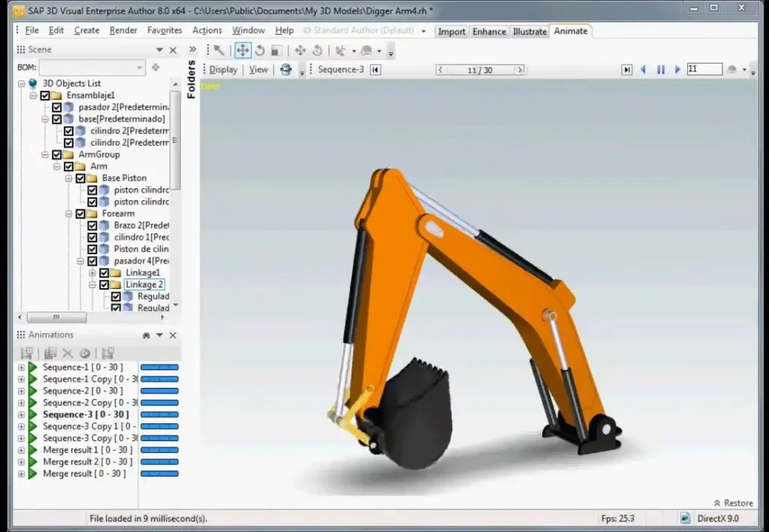Expand the Linkage1 node
The width and height of the screenshot is (769, 532).
(92, 272)
